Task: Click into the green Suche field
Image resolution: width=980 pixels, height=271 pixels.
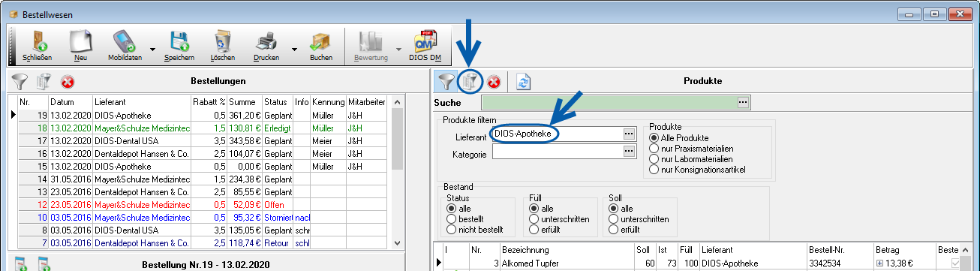Action: pyautogui.click(x=609, y=102)
